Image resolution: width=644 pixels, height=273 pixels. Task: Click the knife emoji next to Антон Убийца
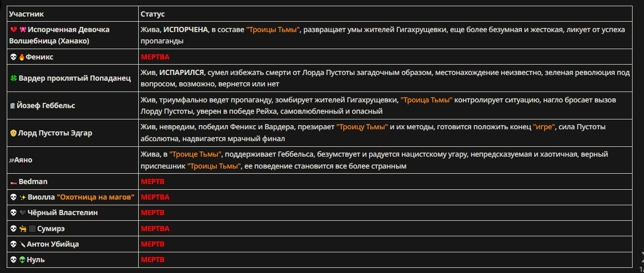coord(22,244)
